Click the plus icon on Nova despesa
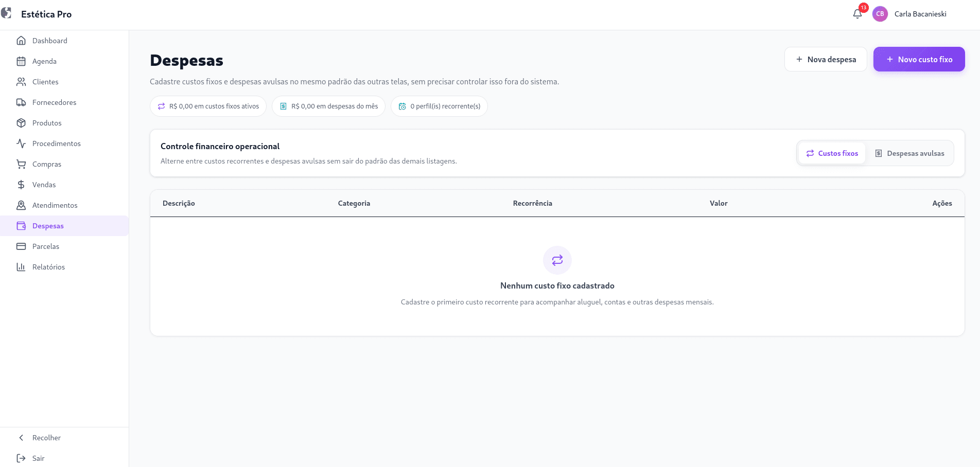The height and width of the screenshot is (467, 980). point(799,59)
